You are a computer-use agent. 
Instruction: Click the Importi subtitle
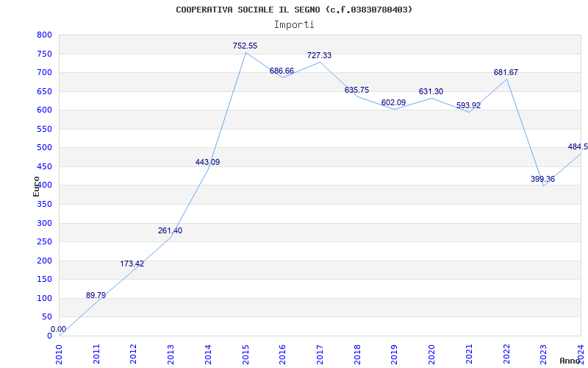[294, 25]
